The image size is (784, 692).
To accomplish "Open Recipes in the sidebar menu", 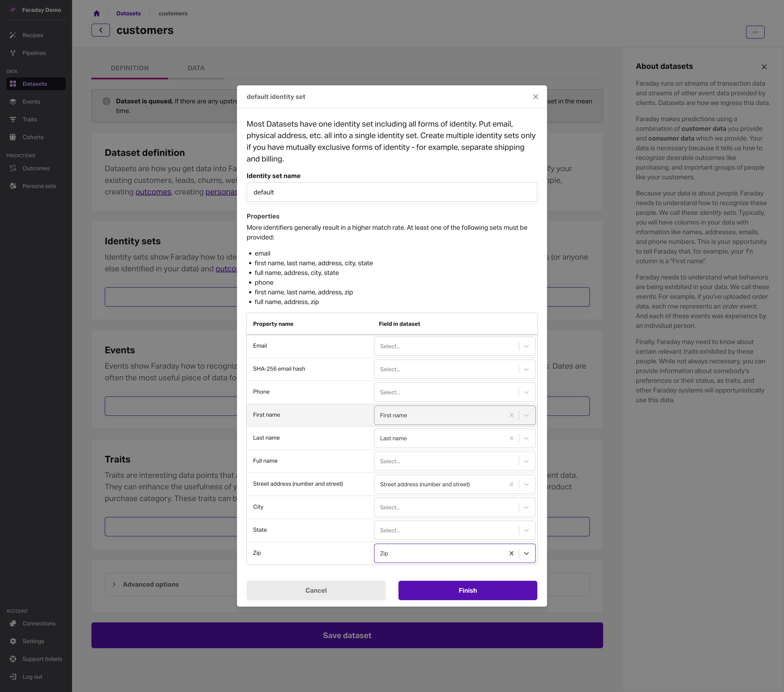I will [36, 35].
